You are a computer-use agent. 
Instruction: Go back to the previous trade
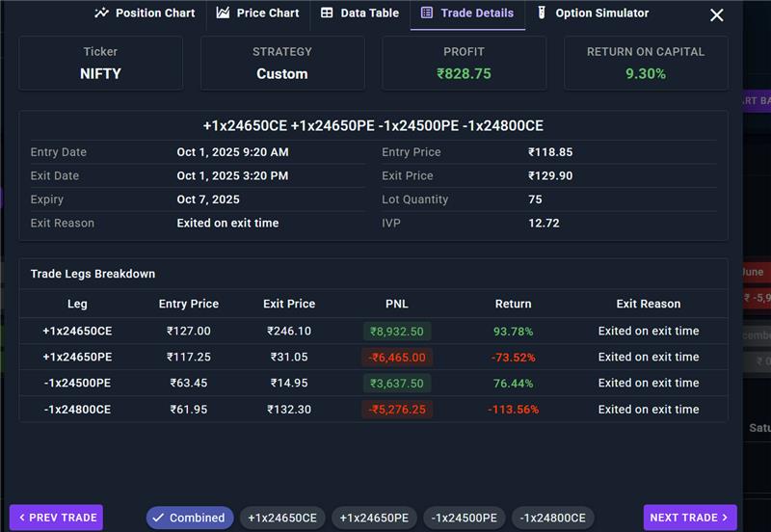coord(56,518)
